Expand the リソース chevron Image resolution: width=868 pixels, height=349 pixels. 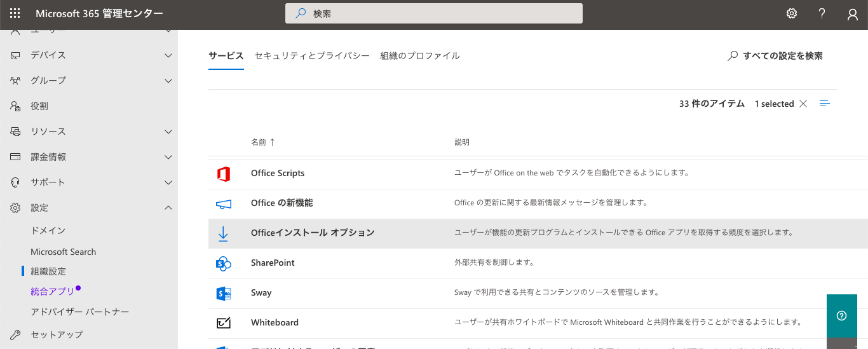click(x=168, y=132)
